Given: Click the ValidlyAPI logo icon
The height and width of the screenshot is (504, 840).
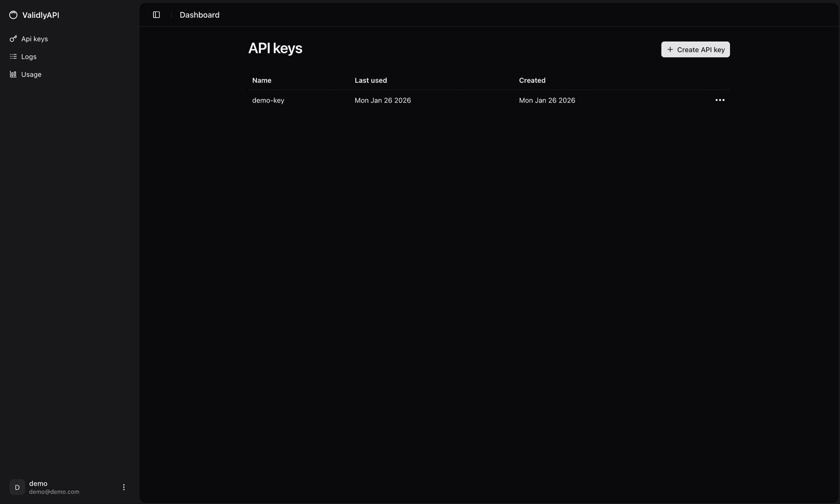Looking at the screenshot, I should [14, 15].
